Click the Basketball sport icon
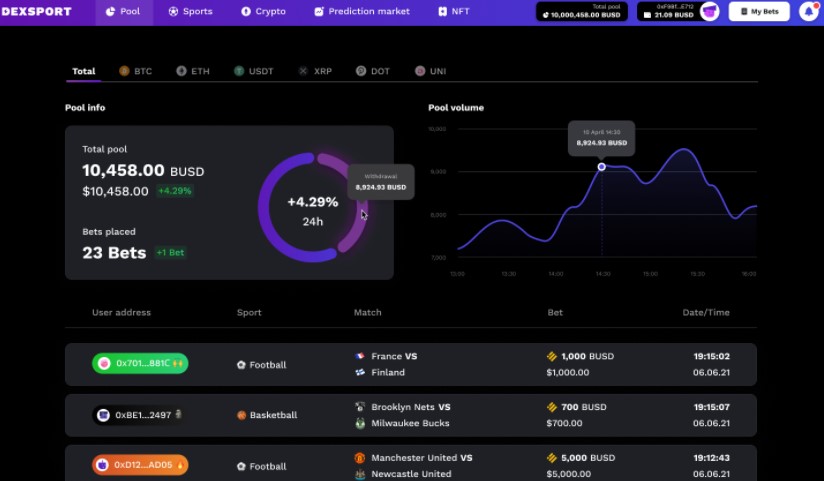The height and width of the screenshot is (481, 824). click(242, 415)
